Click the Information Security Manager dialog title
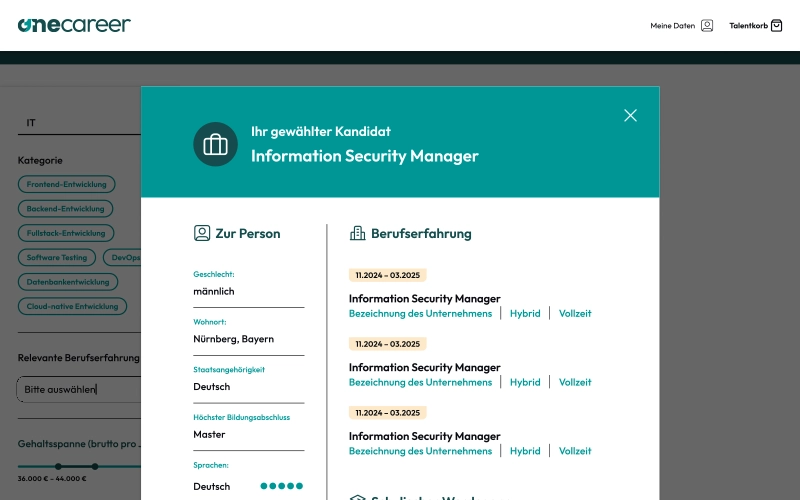 tap(365, 156)
